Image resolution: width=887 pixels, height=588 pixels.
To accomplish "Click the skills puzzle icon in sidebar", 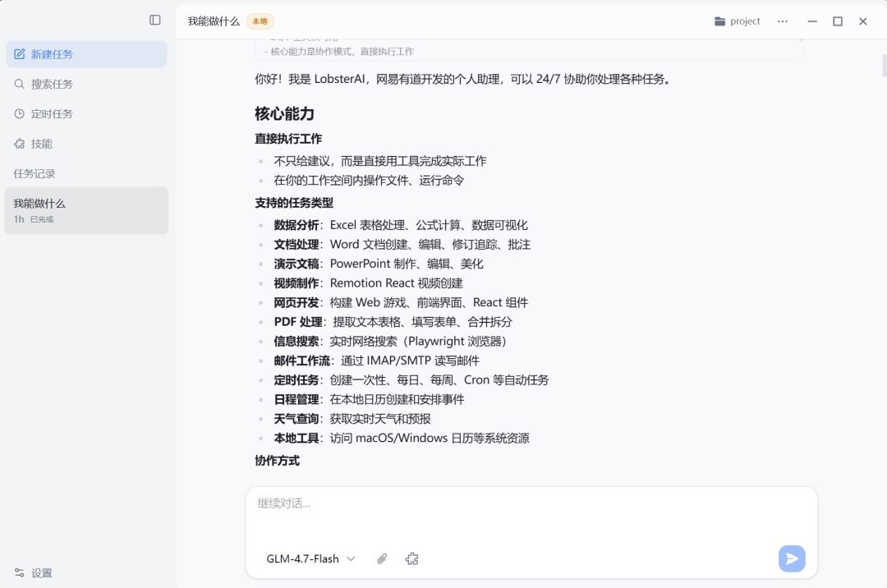I will 19,144.
